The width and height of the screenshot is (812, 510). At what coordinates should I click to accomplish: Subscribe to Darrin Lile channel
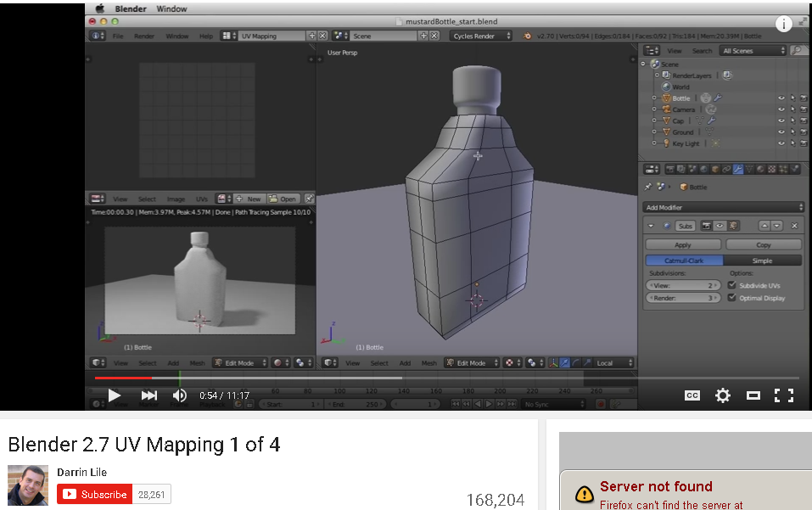pos(95,495)
